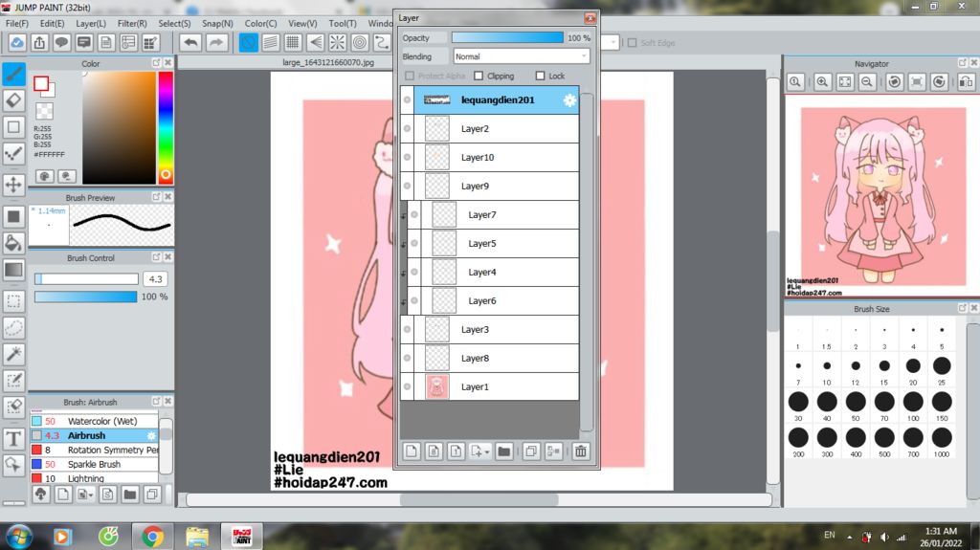The image size is (980, 550).
Task: Select the Brush tool in left toolbar
Action: click(13, 74)
